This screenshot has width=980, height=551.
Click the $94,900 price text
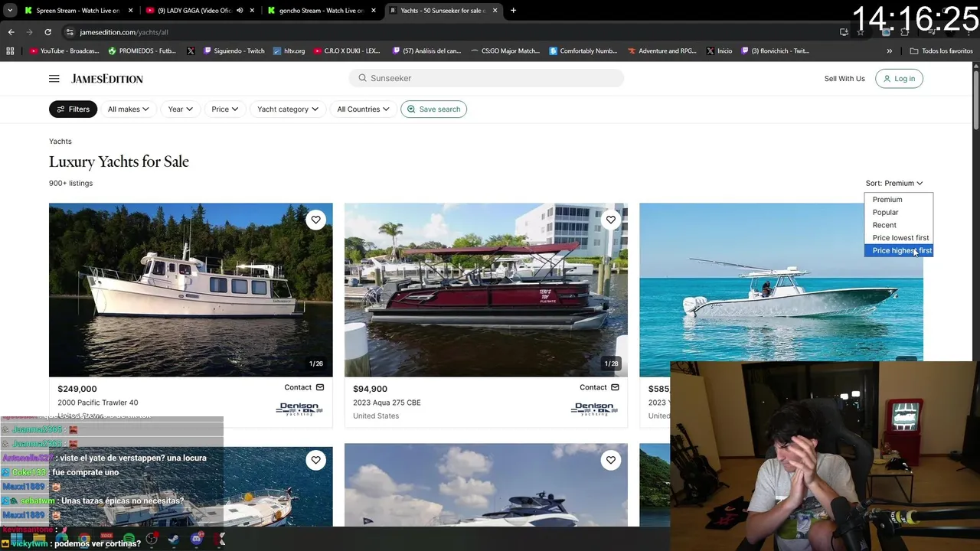tap(370, 389)
